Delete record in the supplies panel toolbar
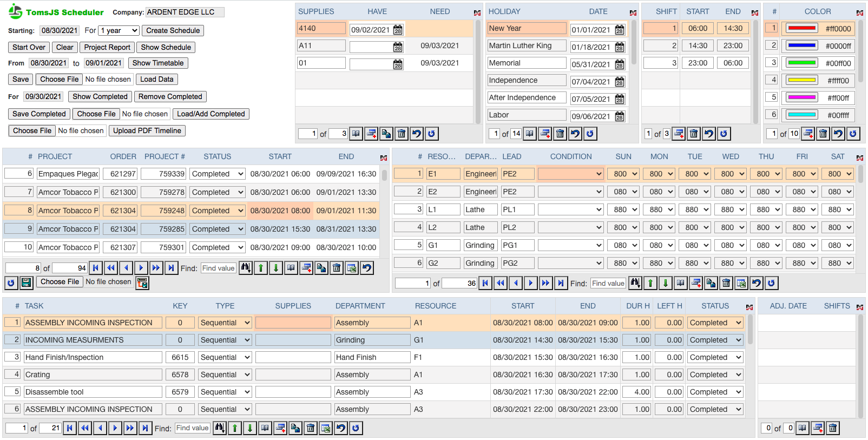This screenshot has height=440, width=868. click(402, 134)
